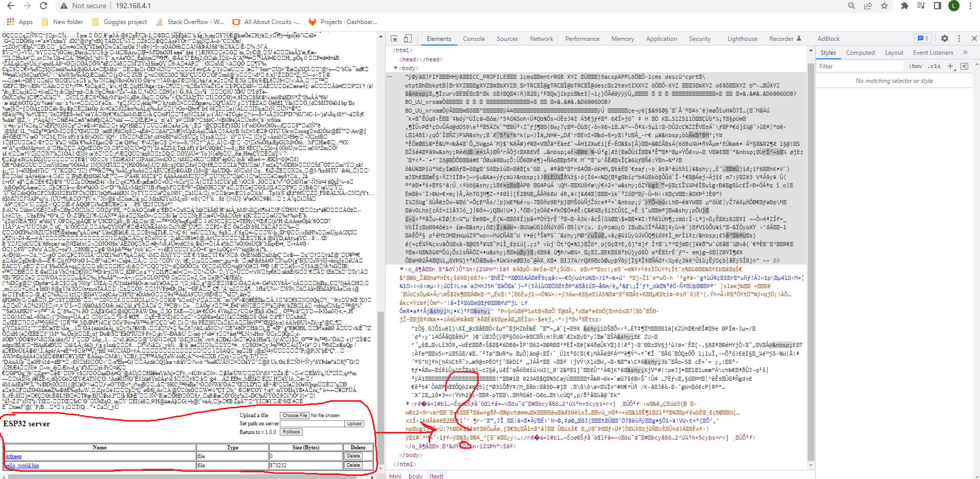Open the profile avatar L
Image resolution: width=980 pixels, height=479 pixels.
tap(954, 6)
